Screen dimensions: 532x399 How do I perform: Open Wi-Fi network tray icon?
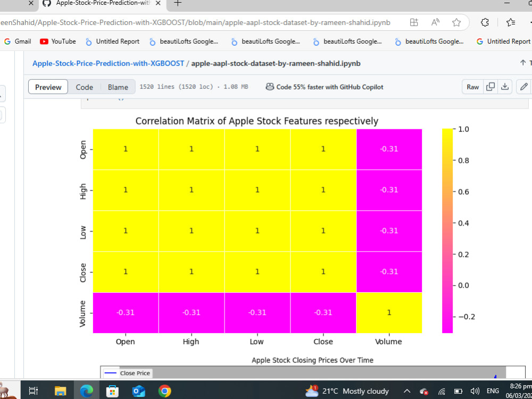point(442,391)
